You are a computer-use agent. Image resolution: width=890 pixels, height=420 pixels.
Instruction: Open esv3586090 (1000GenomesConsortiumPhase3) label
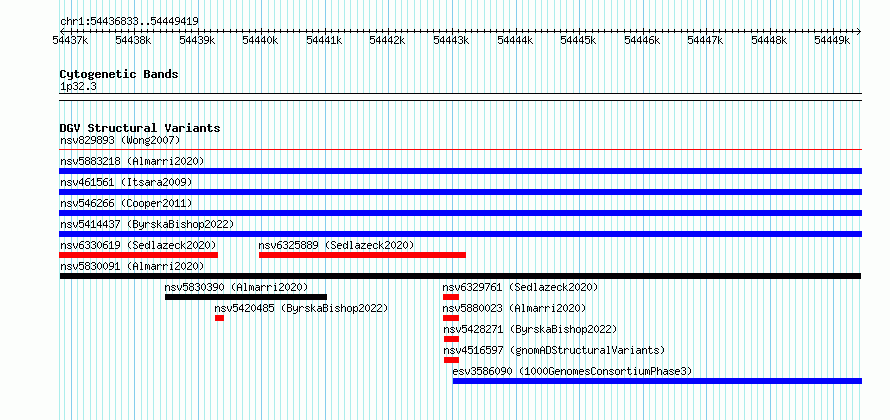(572, 371)
